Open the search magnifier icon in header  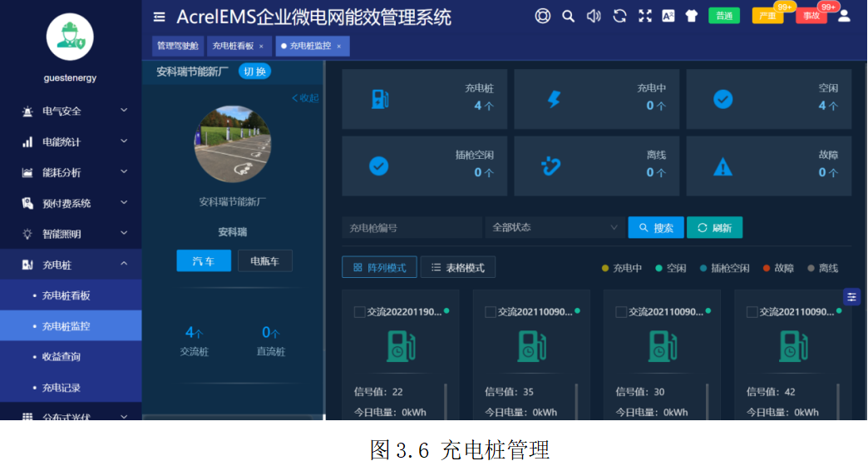(568, 16)
